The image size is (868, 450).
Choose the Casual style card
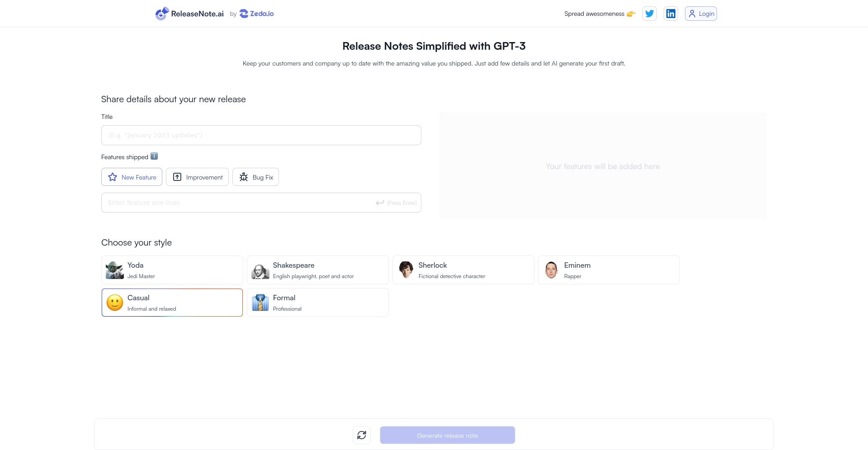tap(172, 303)
